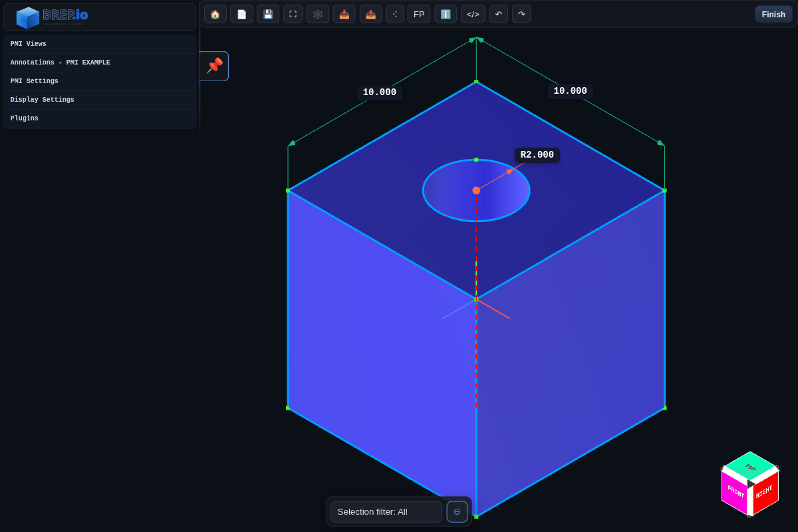
Task: Expand Annotations - PMI EXAMPLE section
Action: click(x=100, y=63)
